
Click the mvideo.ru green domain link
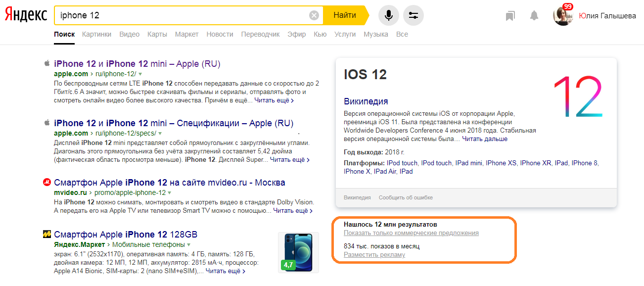click(x=70, y=193)
